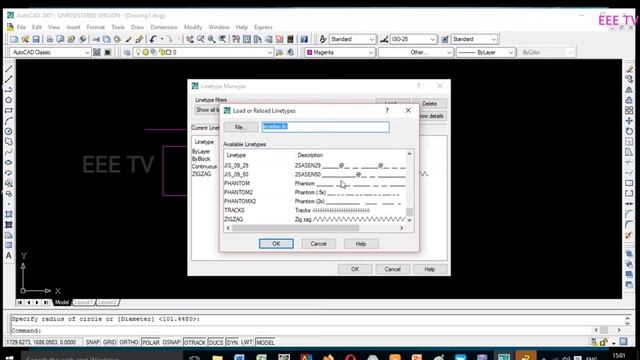Select the Arc draw tool

9,121
